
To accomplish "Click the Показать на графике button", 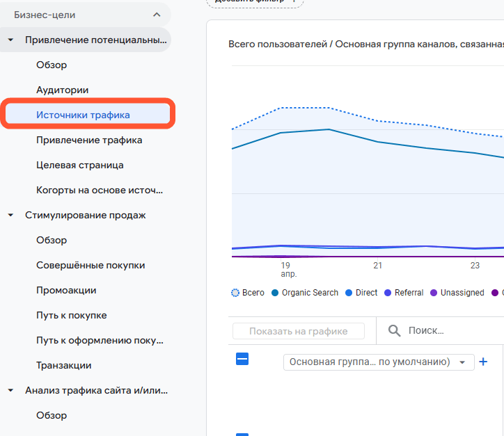I will coord(298,332).
